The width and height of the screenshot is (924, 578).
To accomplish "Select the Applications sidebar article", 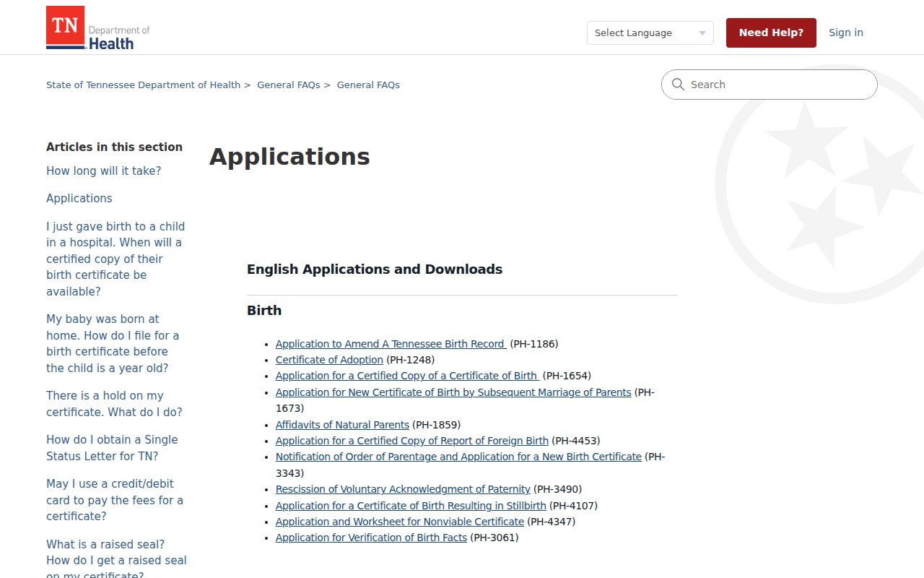I will pyautogui.click(x=79, y=199).
